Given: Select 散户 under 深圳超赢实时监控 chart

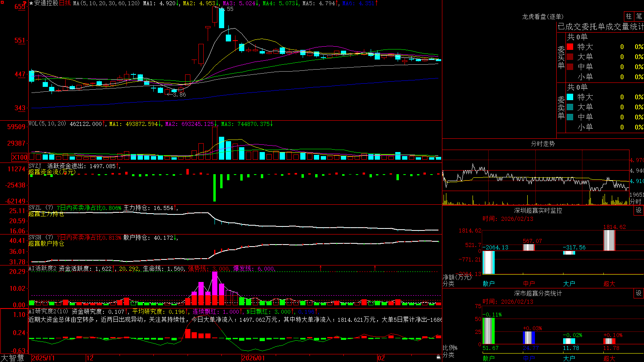Looking at the screenshot, I should [x=489, y=284].
